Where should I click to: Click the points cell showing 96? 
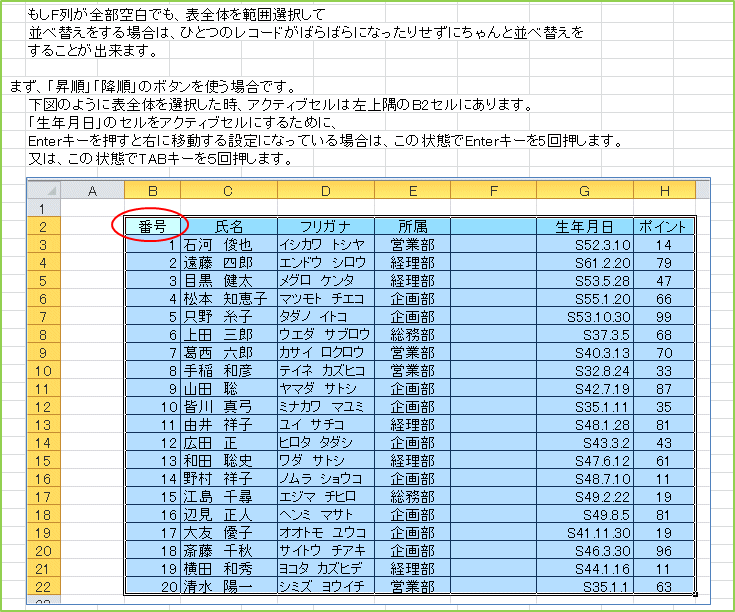pyautogui.click(x=663, y=550)
